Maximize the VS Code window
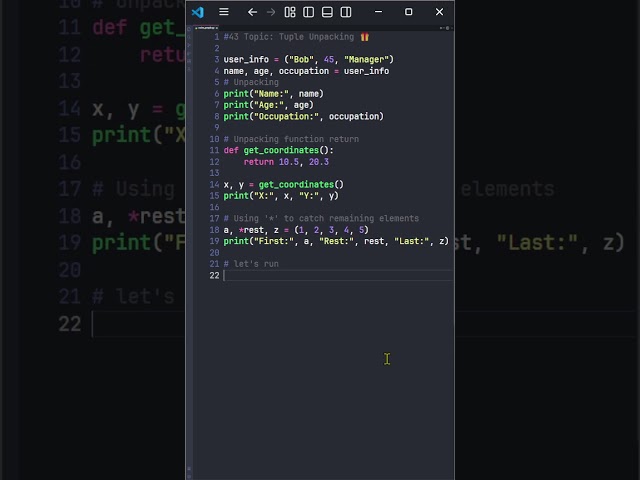640x480 pixels. click(x=408, y=12)
